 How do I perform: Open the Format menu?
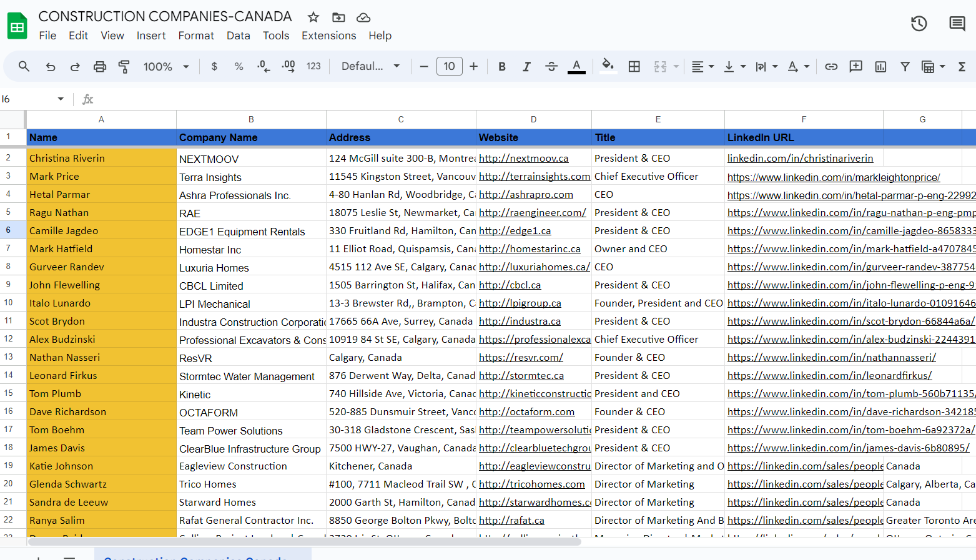pos(196,36)
